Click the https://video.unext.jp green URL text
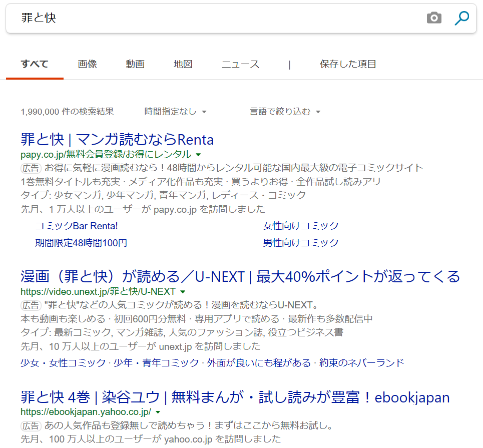 coord(98,291)
